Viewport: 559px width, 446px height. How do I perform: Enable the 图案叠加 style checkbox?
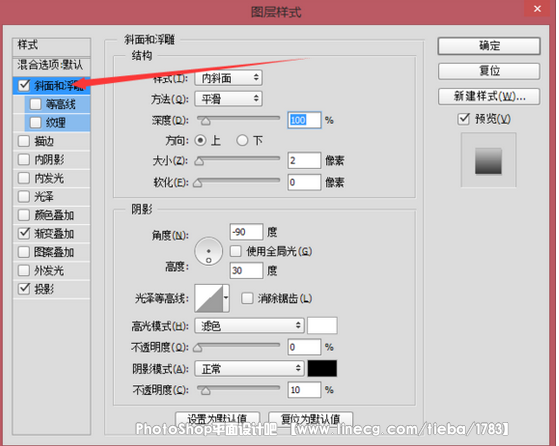tap(24, 252)
